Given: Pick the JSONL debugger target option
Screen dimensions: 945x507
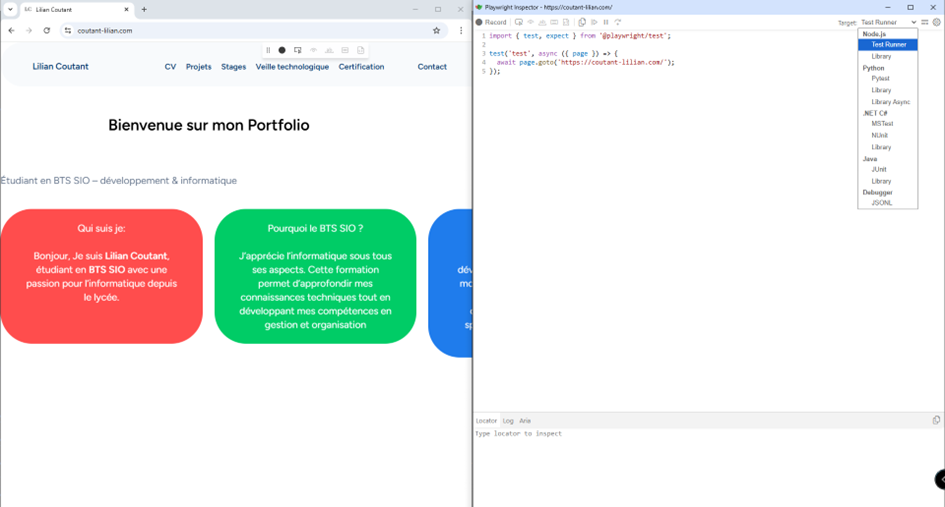Looking at the screenshot, I should point(881,203).
